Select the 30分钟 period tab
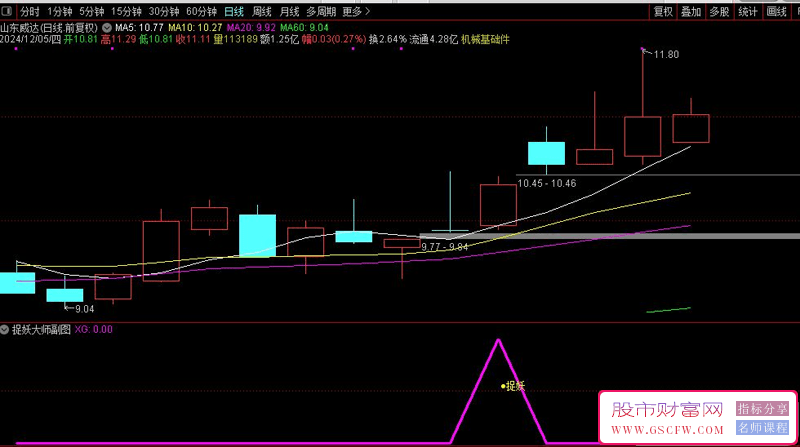The width and height of the screenshot is (800, 447). [164, 11]
